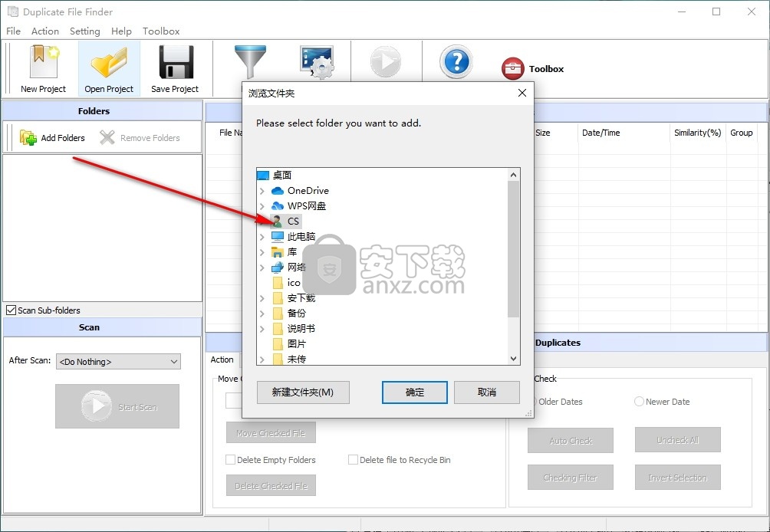This screenshot has height=532, width=770.
Task: Click the New Project bookmark icon
Action: point(44,61)
